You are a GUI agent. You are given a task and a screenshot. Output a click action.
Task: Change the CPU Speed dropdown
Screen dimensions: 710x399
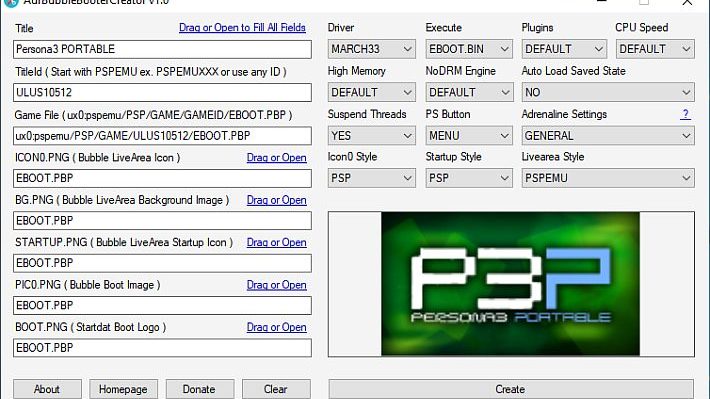tap(655, 49)
